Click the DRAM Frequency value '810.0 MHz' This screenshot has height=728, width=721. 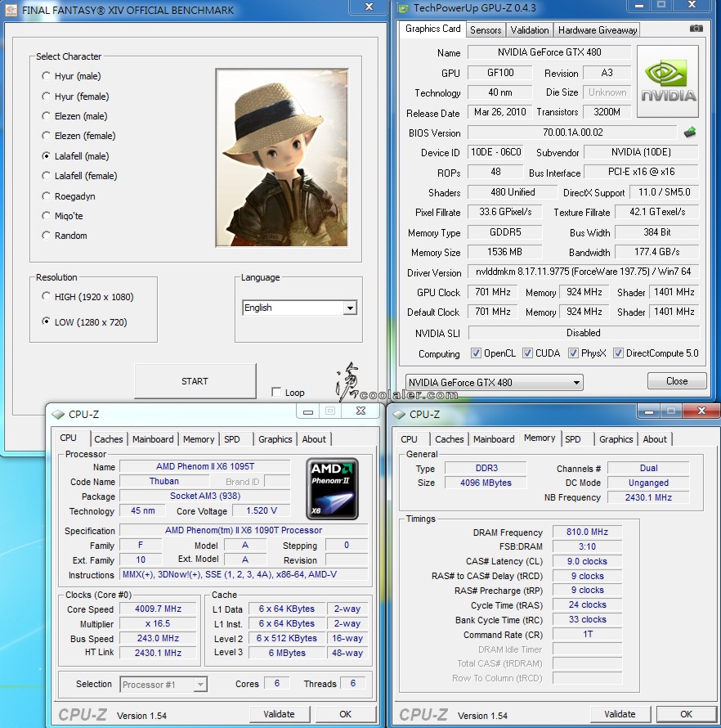(588, 532)
